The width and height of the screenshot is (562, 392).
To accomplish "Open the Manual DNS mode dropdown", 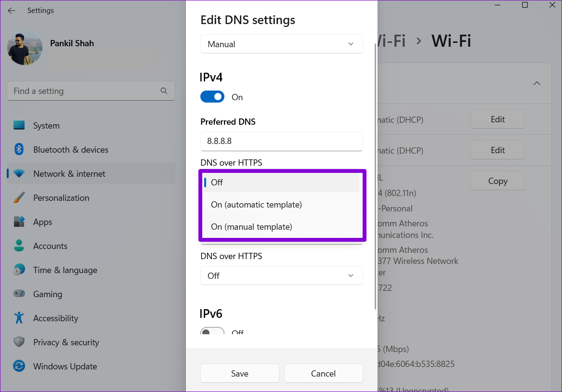I will [281, 44].
